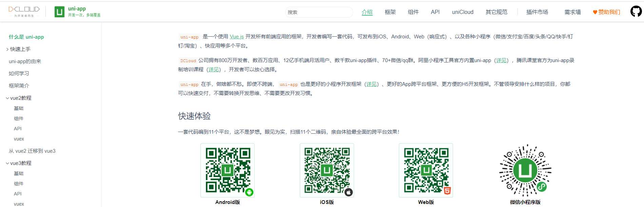The height and width of the screenshot is (207, 644).
Task: Click the Android版 caption
Action: 228,202
